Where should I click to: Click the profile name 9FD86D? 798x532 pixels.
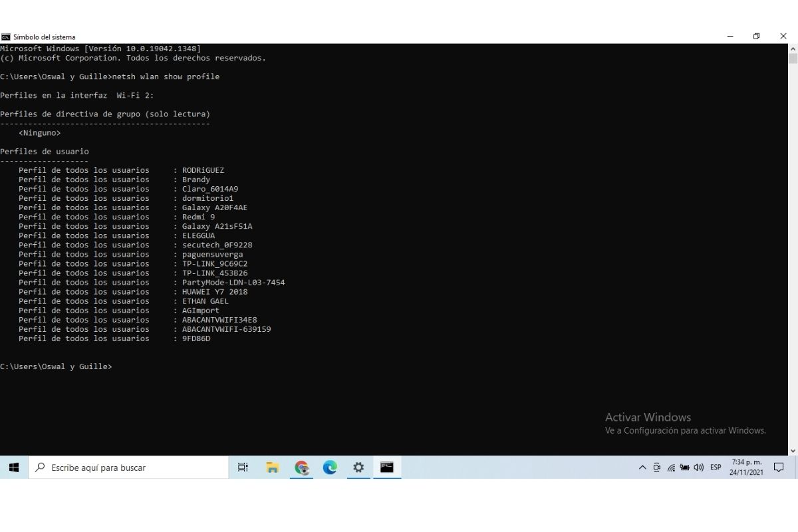point(196,338)
